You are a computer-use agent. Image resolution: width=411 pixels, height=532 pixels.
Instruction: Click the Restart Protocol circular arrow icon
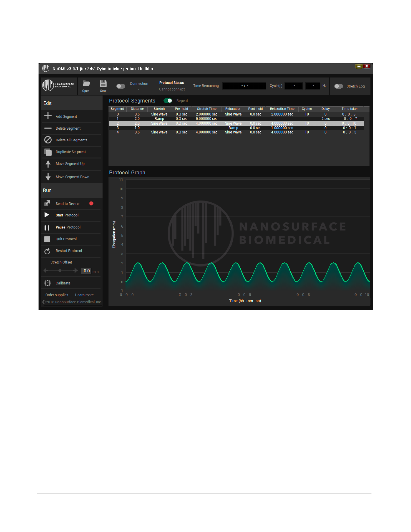[47, 251]
